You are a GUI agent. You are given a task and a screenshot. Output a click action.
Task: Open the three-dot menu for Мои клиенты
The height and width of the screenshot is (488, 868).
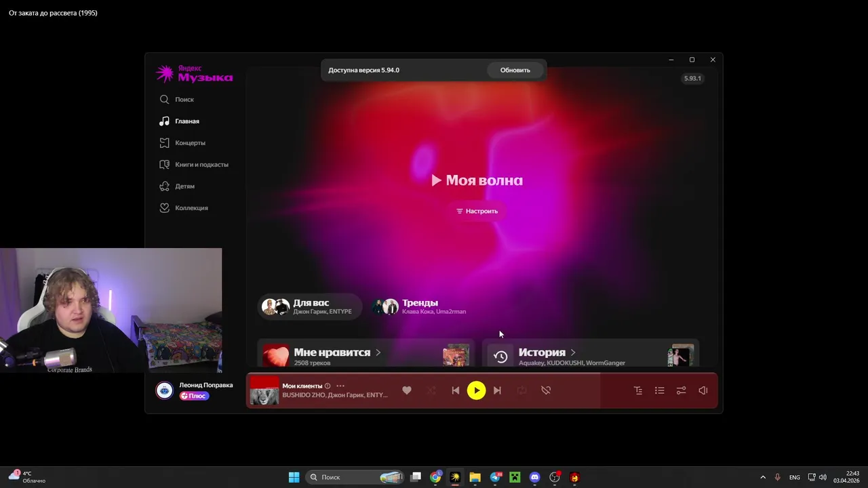(x=340, y=386)
